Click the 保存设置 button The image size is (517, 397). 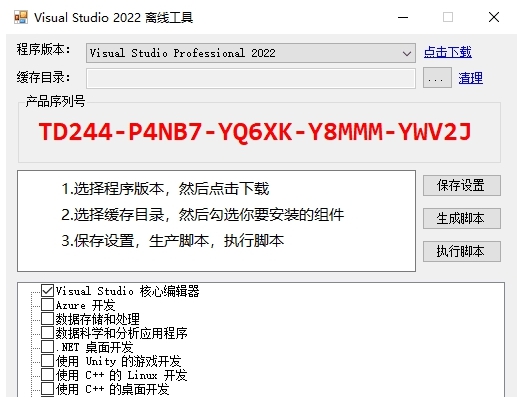[462, 186]
